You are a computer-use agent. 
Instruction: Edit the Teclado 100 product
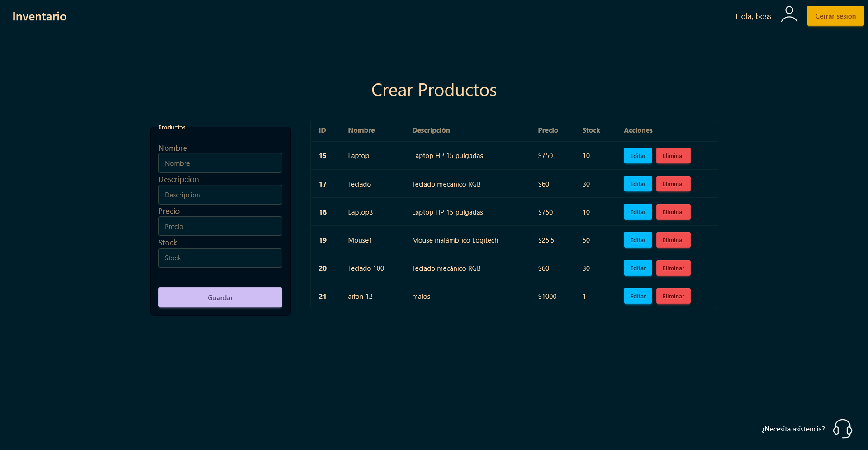click(637, 268)
